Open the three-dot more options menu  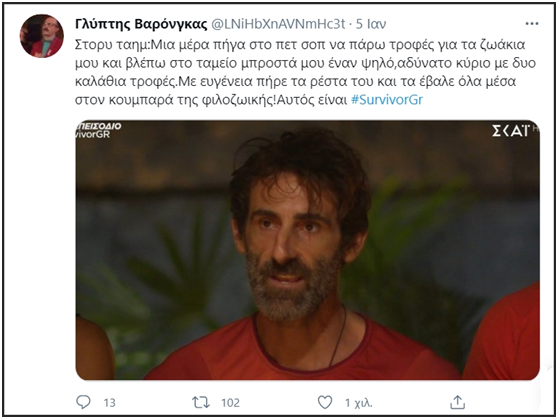[x=532, y=24]
